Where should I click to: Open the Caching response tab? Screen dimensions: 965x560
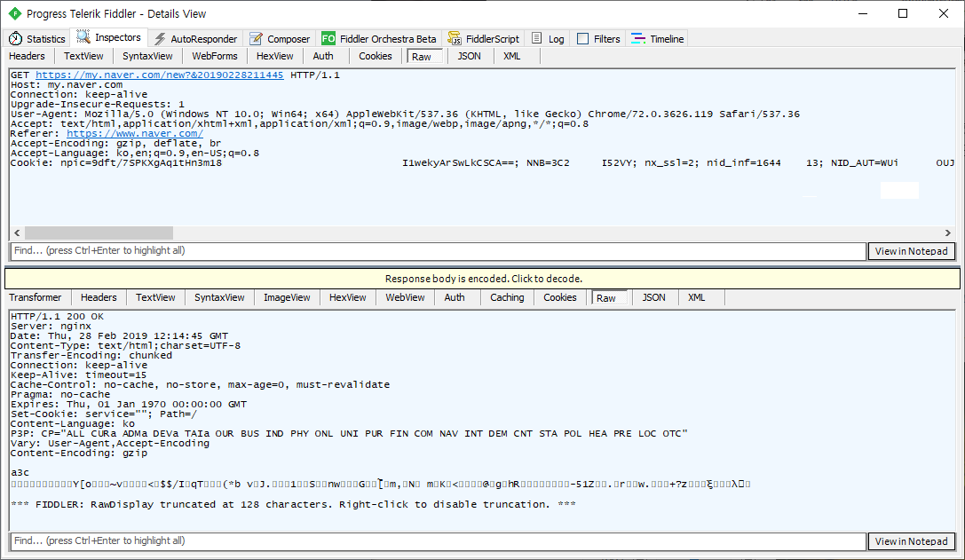click(x=507, y=297)
